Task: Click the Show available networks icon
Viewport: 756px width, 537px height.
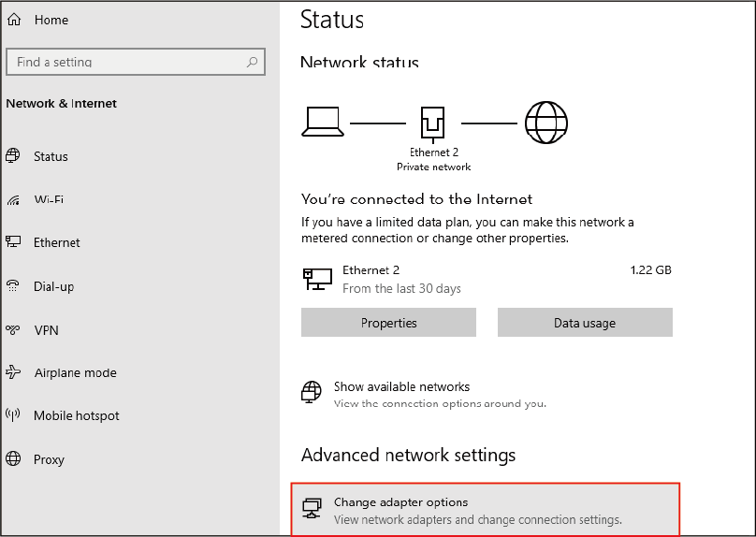Action: coord(312,393)
